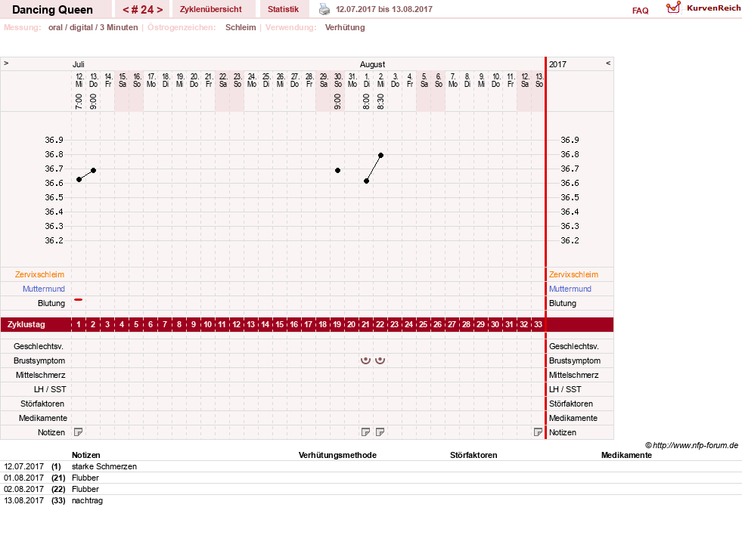
Task: Select temperature point on 13. July
Action: click(x=93, y=170)
